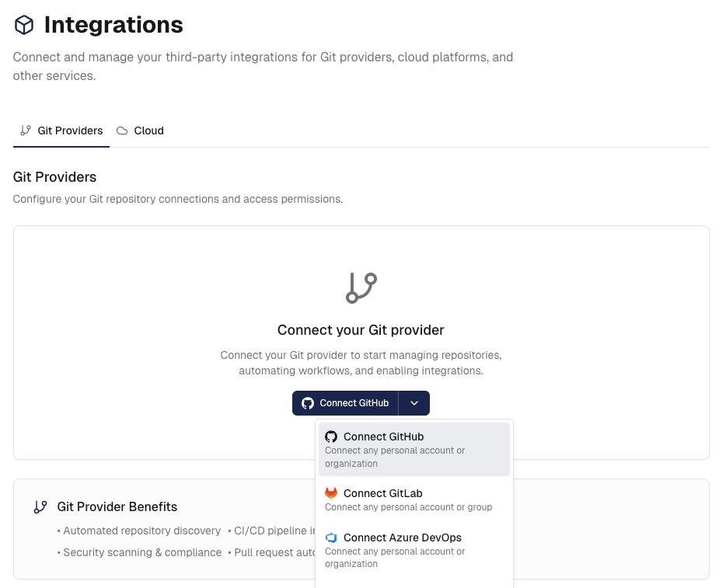Click the GitHub logo on Connect button
The image size is (719, 588).
pos(308,403)
